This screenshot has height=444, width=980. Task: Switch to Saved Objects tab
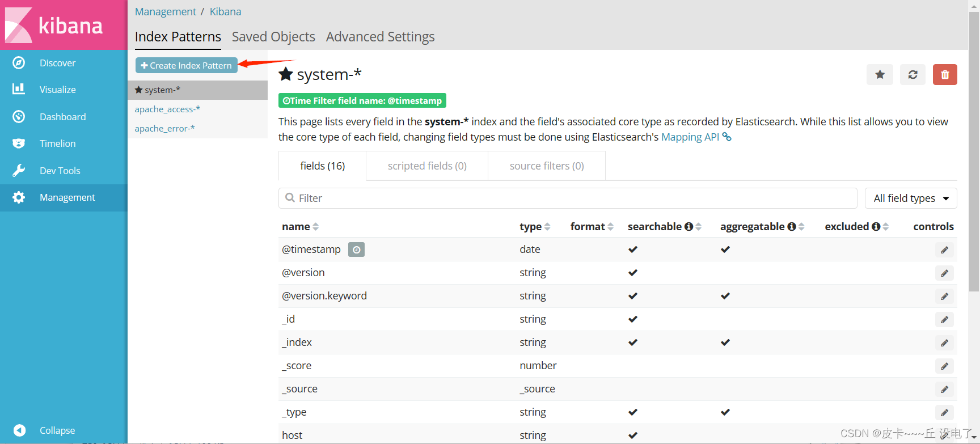pyautogui.click(x=273, y=37)
